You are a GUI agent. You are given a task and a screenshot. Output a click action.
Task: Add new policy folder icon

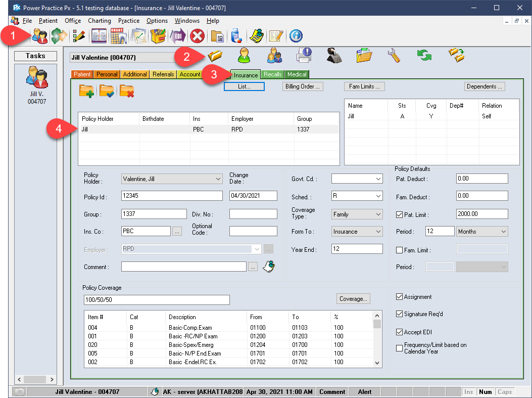[86, 91]
